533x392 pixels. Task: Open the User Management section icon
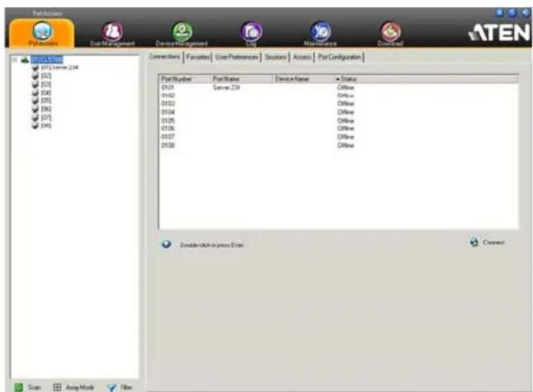click(112, 31)
